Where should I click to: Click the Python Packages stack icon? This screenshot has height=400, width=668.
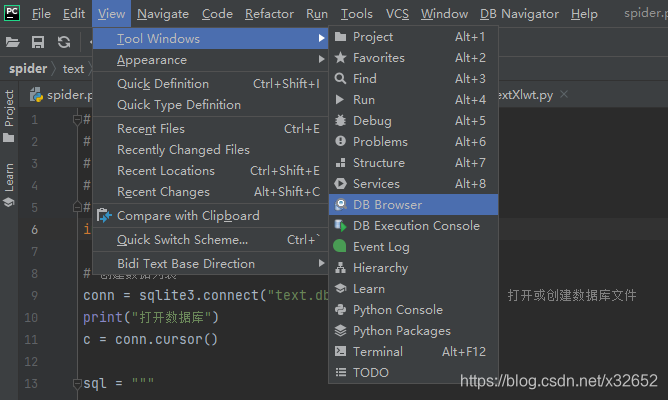(340, 331)
